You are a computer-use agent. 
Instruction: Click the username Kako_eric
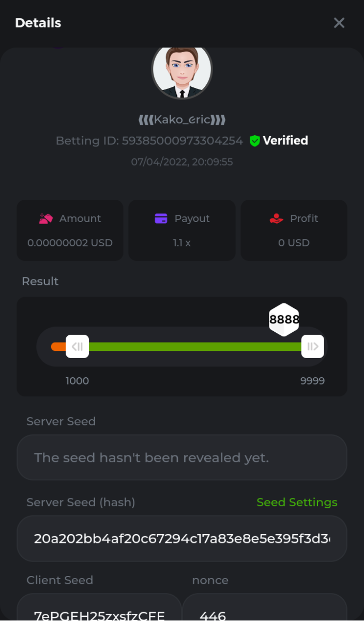coord(182,120)
